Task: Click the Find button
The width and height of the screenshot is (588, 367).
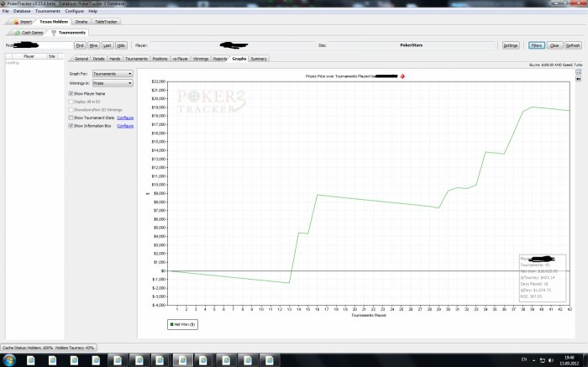Action: click(x=80, y=45)
